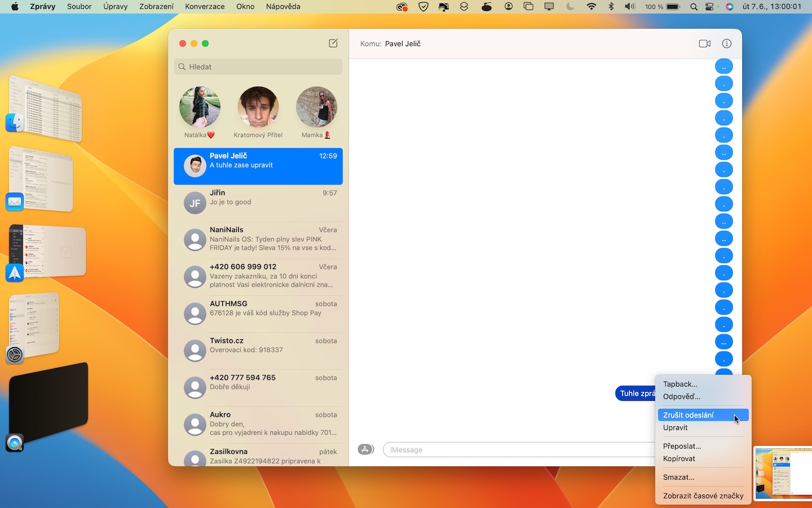812x508 pixels.
Task: Switch to the Spark mail window in Stage Manager
Action: tap(47, 252)
